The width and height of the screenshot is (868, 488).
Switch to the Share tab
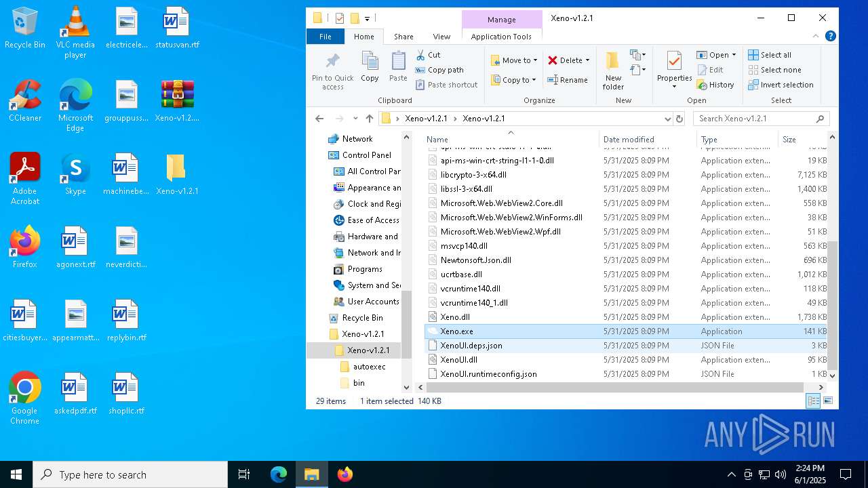pos(403,37)
